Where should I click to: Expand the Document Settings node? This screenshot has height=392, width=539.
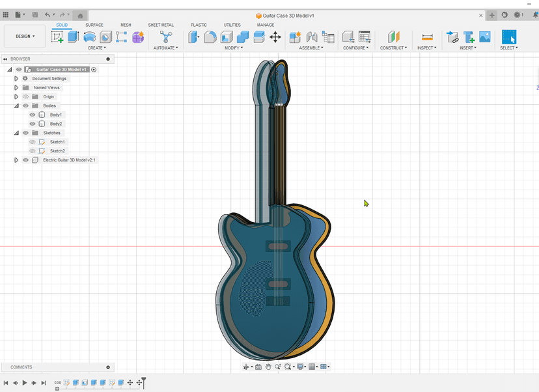(16, 78)
